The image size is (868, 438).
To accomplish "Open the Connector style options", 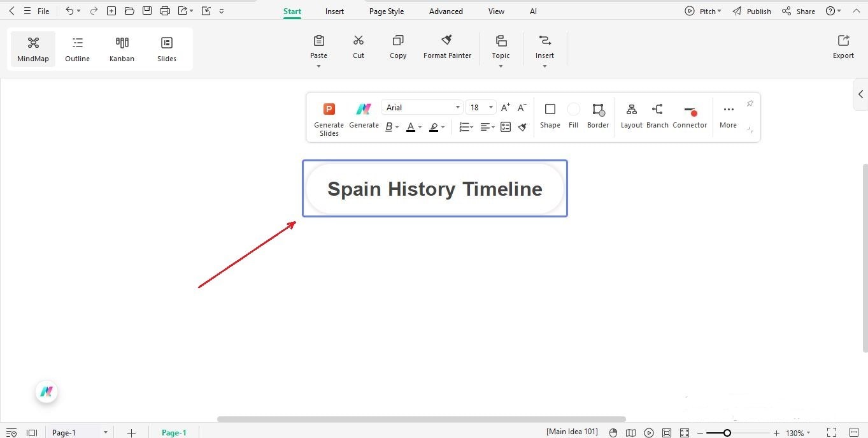I will 690,116.
